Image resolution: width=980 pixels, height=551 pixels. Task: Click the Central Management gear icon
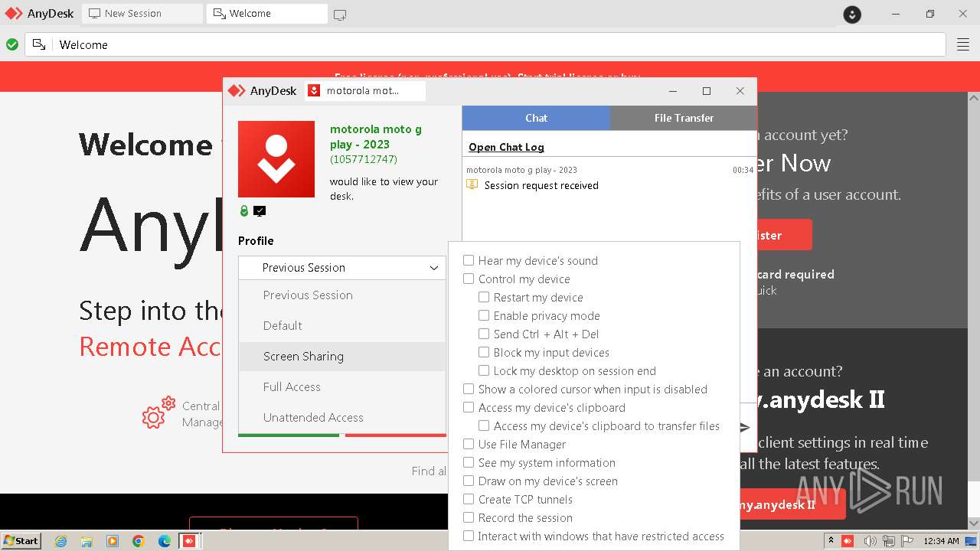click(158, 413)
